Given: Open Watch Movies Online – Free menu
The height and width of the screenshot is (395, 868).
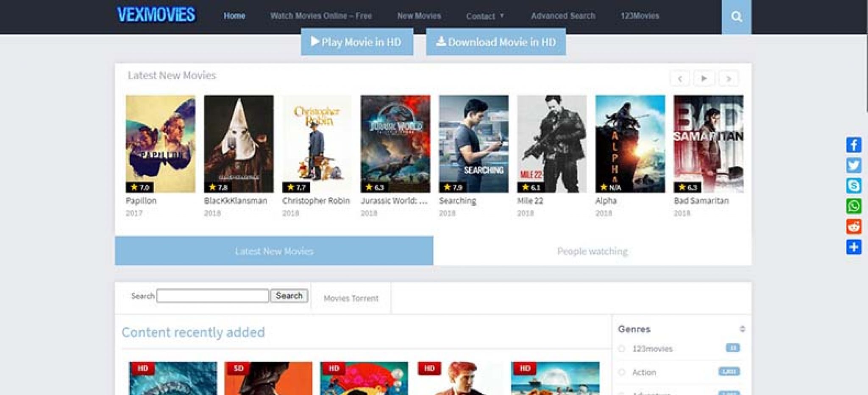Looking at the screenshot, I should click(321, 16).
